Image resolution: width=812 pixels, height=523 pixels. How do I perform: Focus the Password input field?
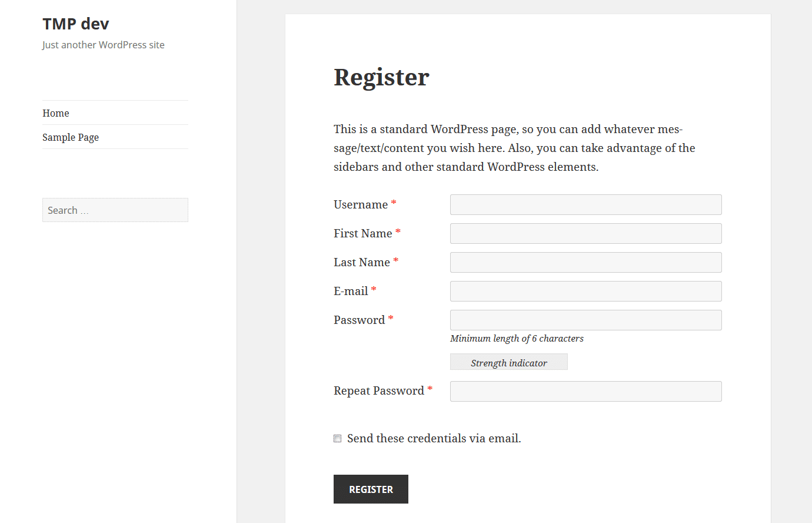tap(585, 320)
